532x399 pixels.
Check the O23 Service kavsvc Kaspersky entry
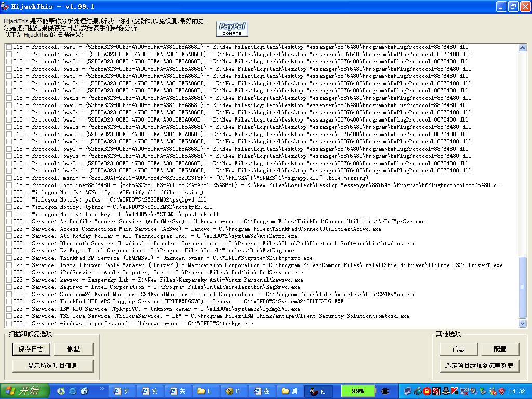coord(9,280)
